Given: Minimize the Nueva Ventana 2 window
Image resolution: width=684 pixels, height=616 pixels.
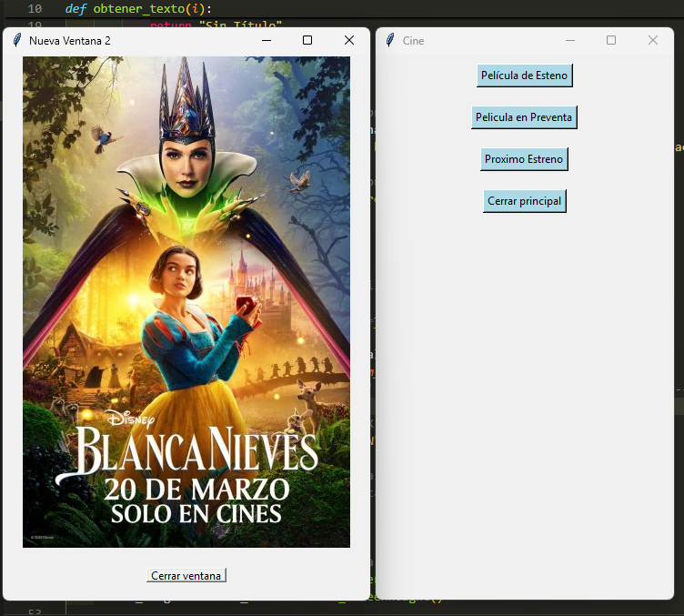Looking at the screenshot, I should coord(267,40).
